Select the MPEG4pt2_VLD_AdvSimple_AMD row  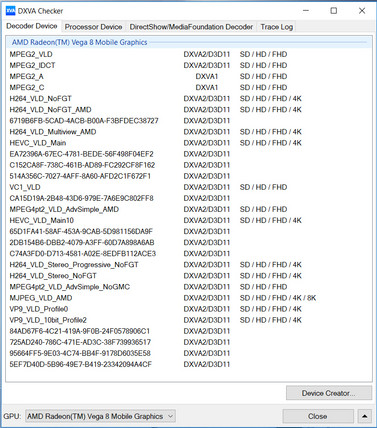[189, 209]
